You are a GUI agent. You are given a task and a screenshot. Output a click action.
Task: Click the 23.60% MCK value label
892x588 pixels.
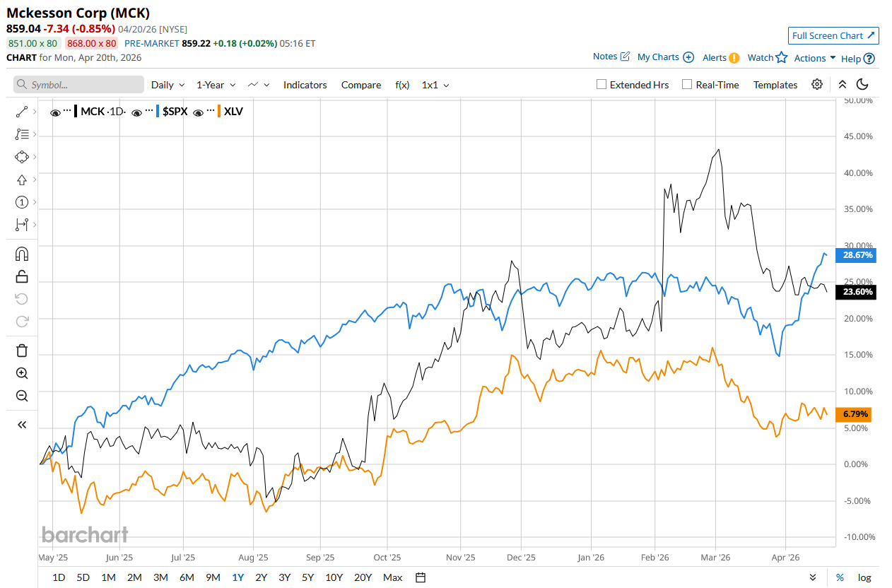(x=856, y=292)
